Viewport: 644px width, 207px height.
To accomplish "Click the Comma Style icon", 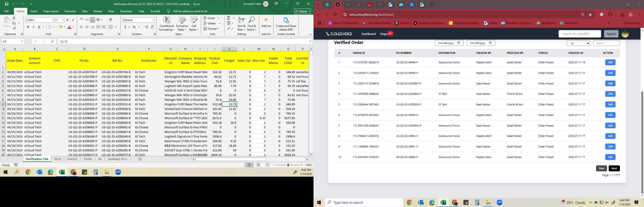I will click(x=140, y=27).
